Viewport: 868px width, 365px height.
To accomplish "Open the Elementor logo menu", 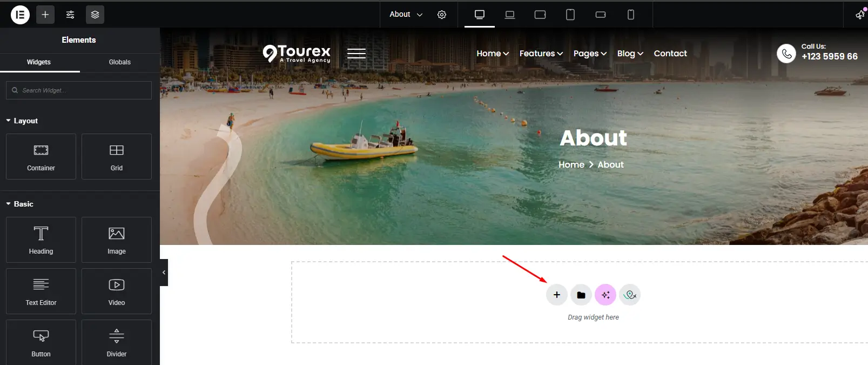I will [20, 15].
